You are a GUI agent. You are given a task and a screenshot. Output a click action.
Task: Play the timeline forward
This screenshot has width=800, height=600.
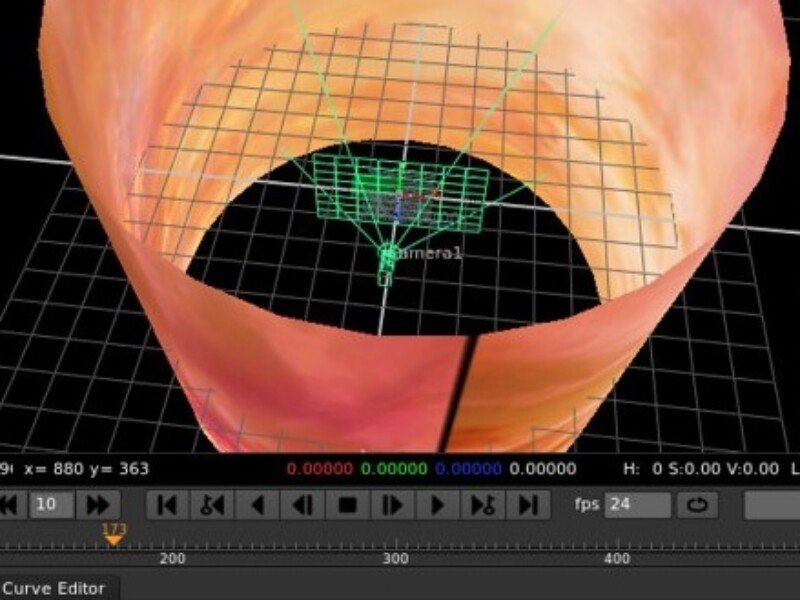pos(437,505)
